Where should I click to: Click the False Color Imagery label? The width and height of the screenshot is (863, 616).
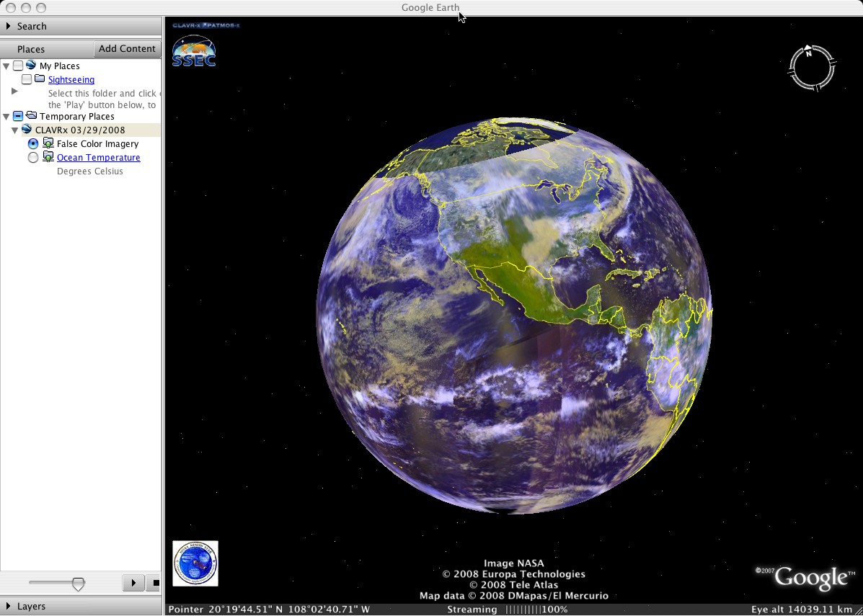click(x=98, y=144)
